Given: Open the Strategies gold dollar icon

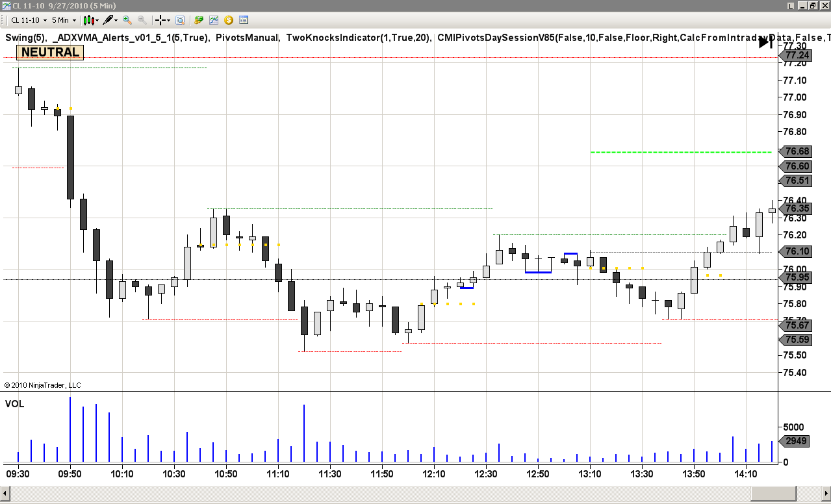Looking at the screenshot, I should coord(229,20).
